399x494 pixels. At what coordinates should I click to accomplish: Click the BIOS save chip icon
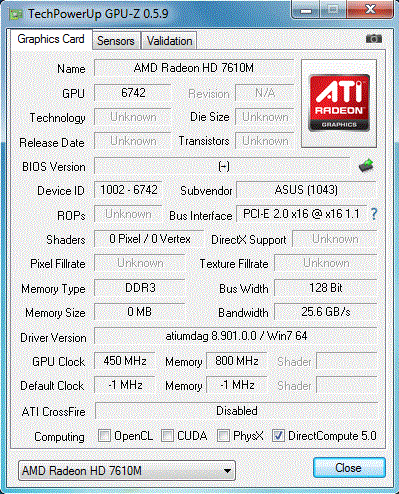coord(366,166)
